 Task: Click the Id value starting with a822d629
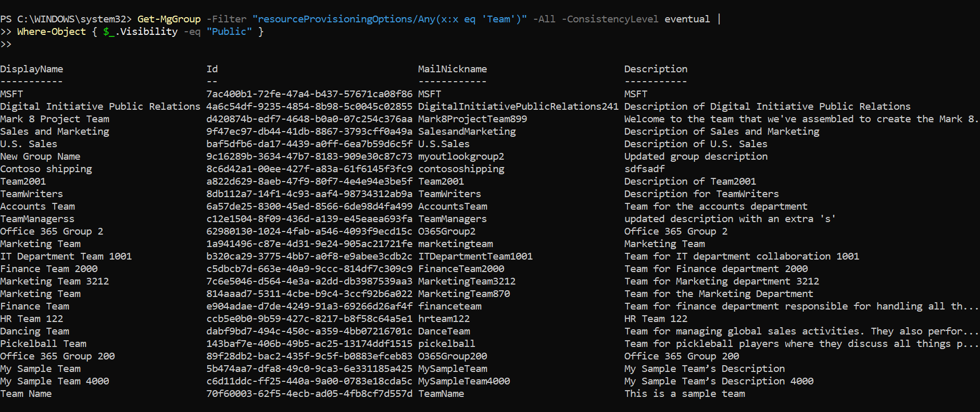point(309,182)
